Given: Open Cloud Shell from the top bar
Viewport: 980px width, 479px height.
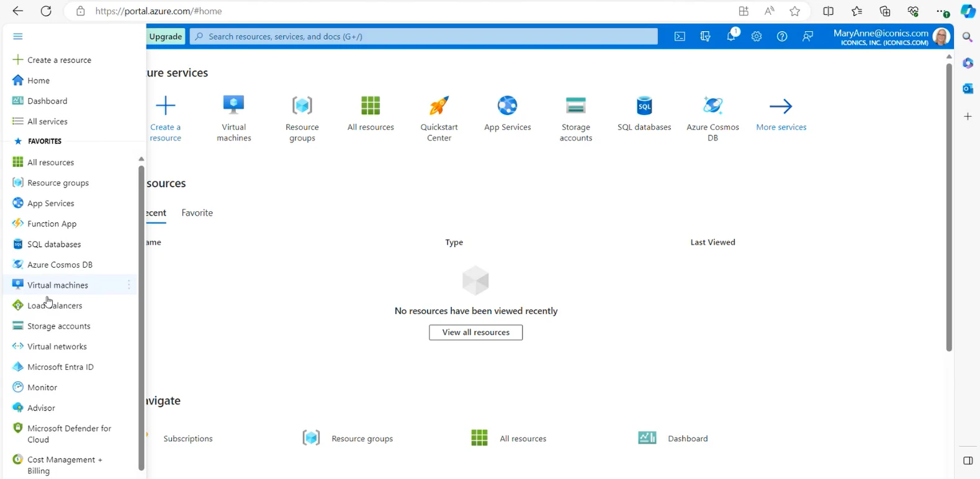Looking at the screenshot, I should tap(680, 37).
